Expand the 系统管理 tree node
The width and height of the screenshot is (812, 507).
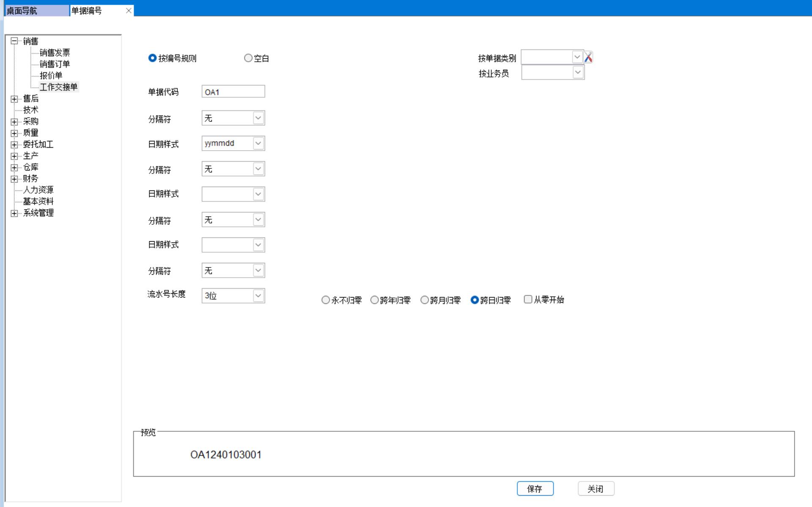click(x=14, y=213)
